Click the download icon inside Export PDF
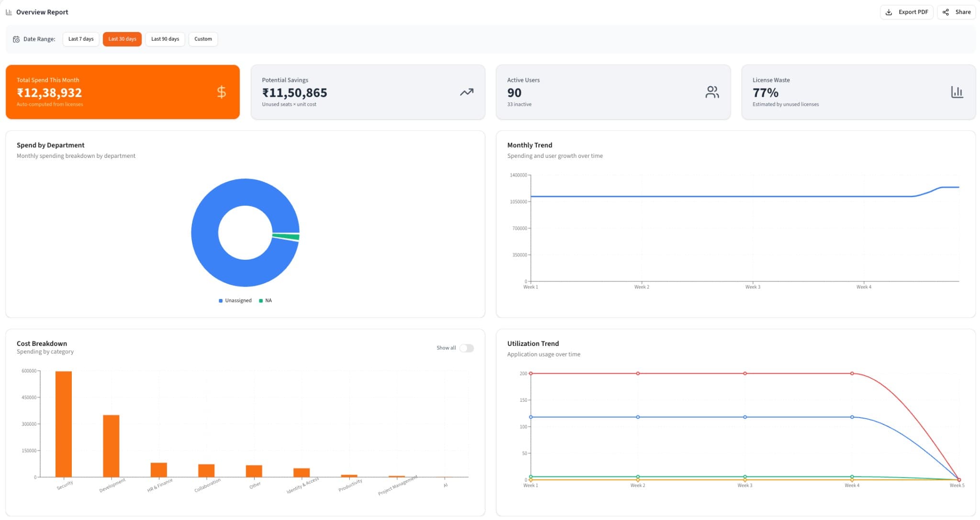The image size is (980, 520). click(889, 11)
